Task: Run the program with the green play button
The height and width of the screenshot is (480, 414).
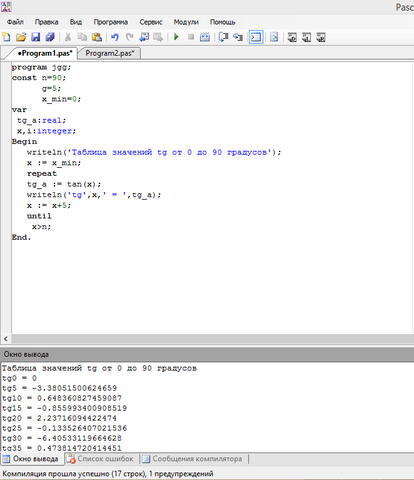Action: coord(176,37)
